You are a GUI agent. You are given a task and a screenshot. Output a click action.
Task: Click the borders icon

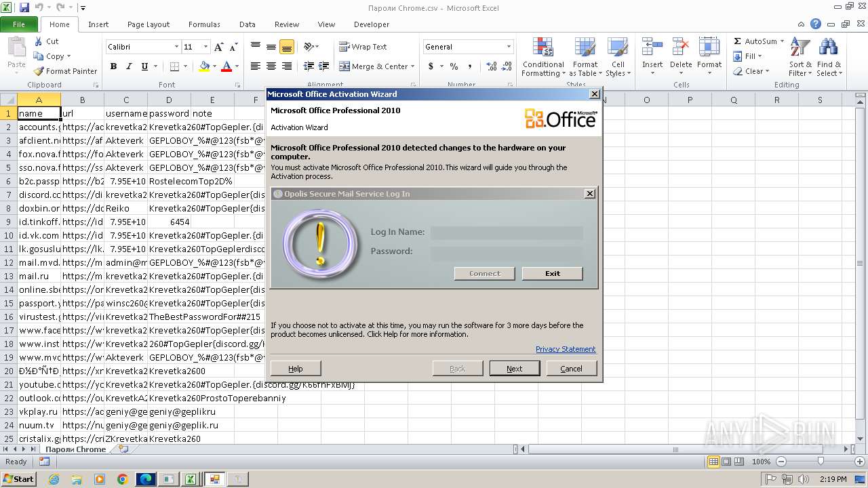pos(174,66)
